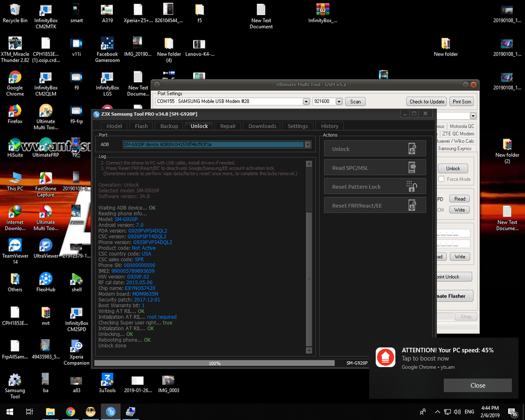Open Samsung Tool desktop icon

[15, 386]
